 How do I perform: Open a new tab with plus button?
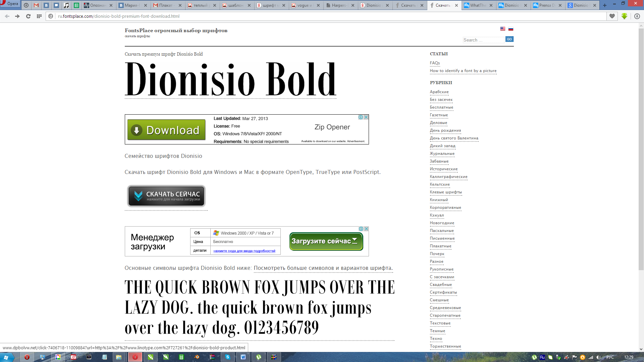pos(605,5)
